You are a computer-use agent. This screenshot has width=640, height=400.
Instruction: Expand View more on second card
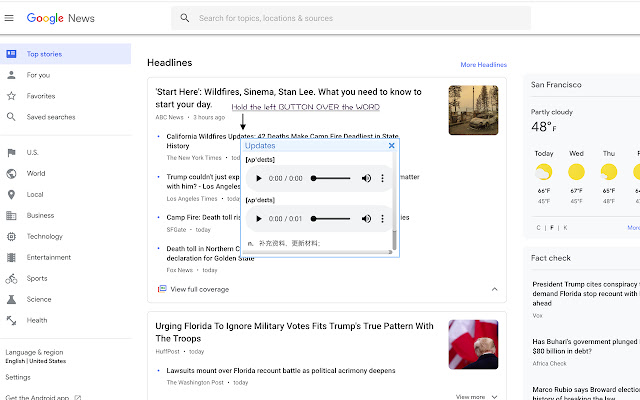tap(477, 397)
